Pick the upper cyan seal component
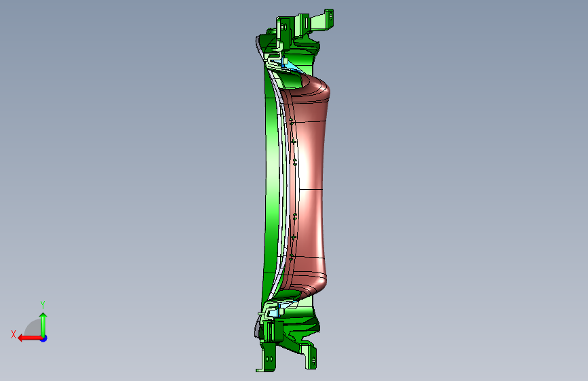588x381 pixels. [289, 65]
